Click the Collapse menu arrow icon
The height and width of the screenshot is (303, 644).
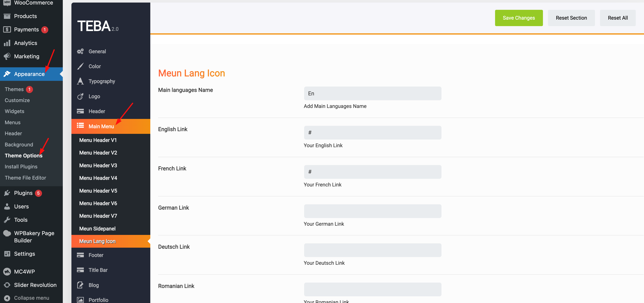click(7, 298)
